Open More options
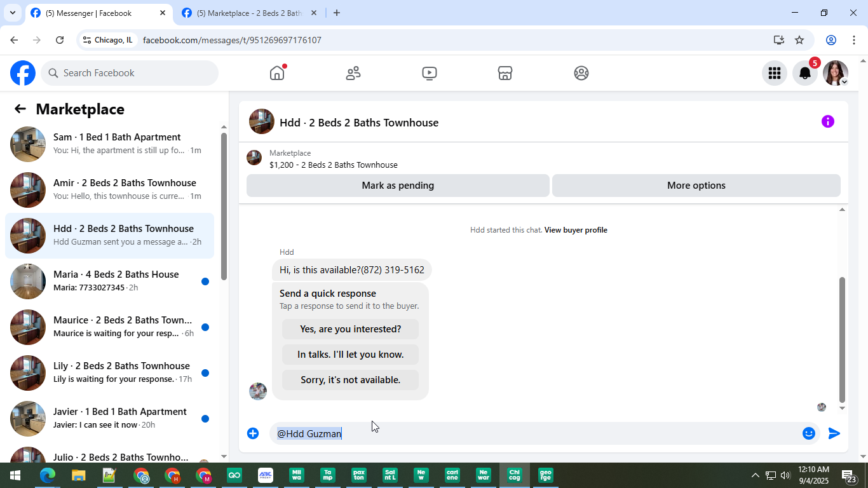 click(696, 186)
